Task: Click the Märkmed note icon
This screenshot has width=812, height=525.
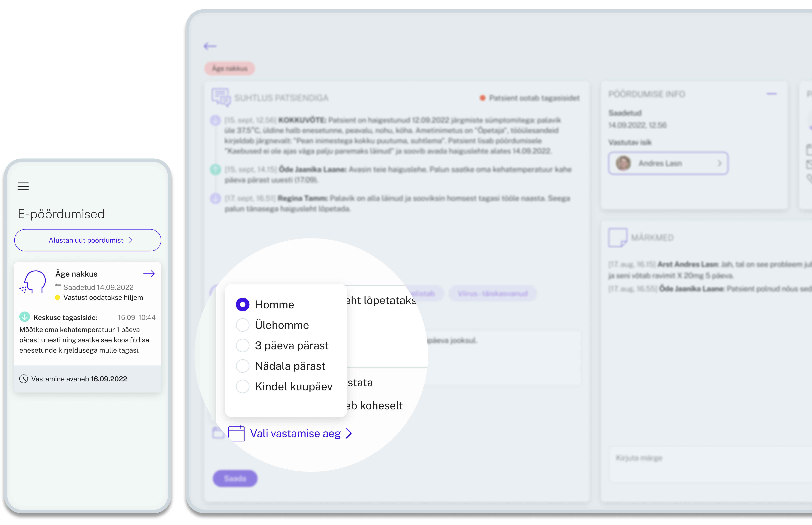Action: [x=618, y=237]
